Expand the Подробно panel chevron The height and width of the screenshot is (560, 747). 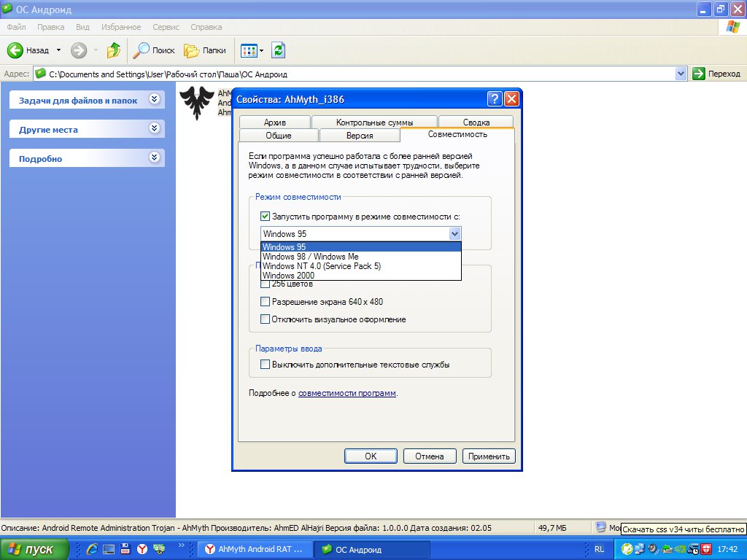[x=154, y=157]
